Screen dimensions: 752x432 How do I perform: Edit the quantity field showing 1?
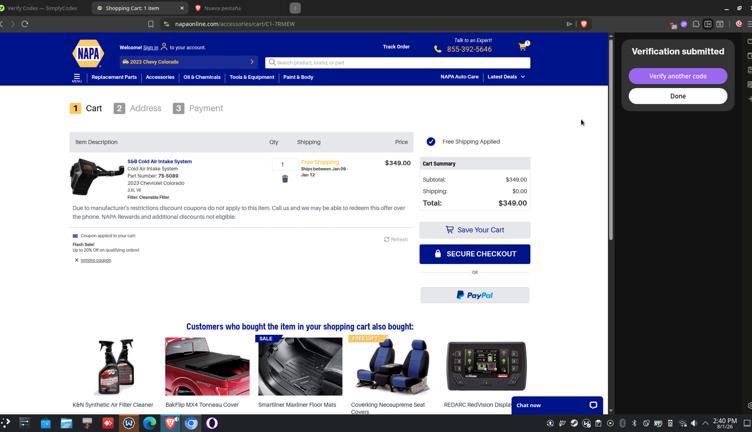(x=285, y=164)
